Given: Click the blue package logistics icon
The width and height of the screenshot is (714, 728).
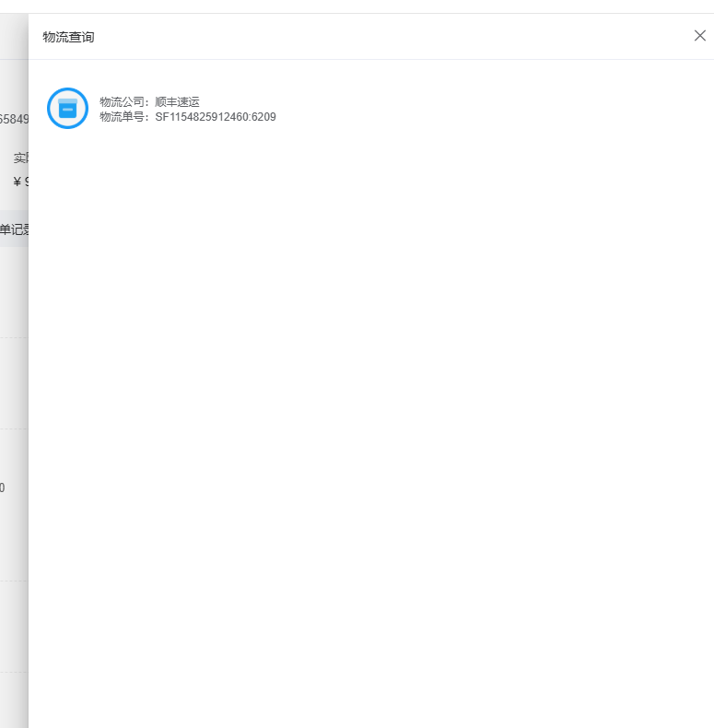Looking at the screenshot, I should [x=68, y=108].
